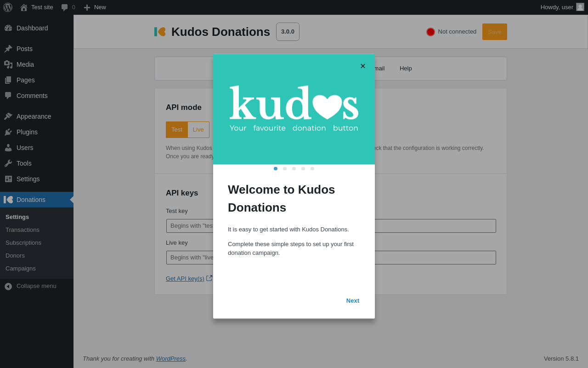The height and width of the screenshot is (368, 588).
Task: Click the Appearance paintbrush icon
Action: 8,116
